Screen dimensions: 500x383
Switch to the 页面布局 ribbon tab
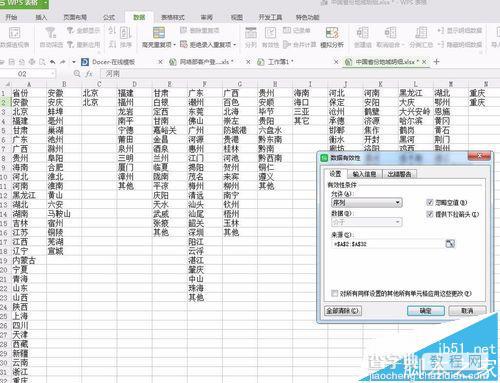(75, 17)
